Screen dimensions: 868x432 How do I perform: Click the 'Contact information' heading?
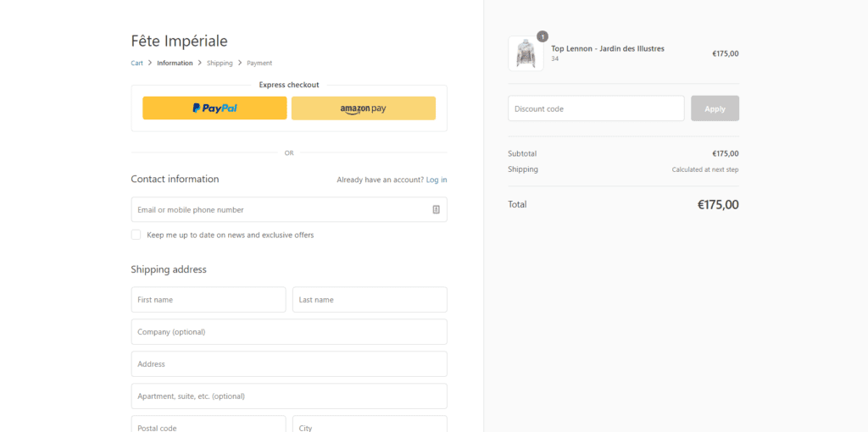point(175,180)
